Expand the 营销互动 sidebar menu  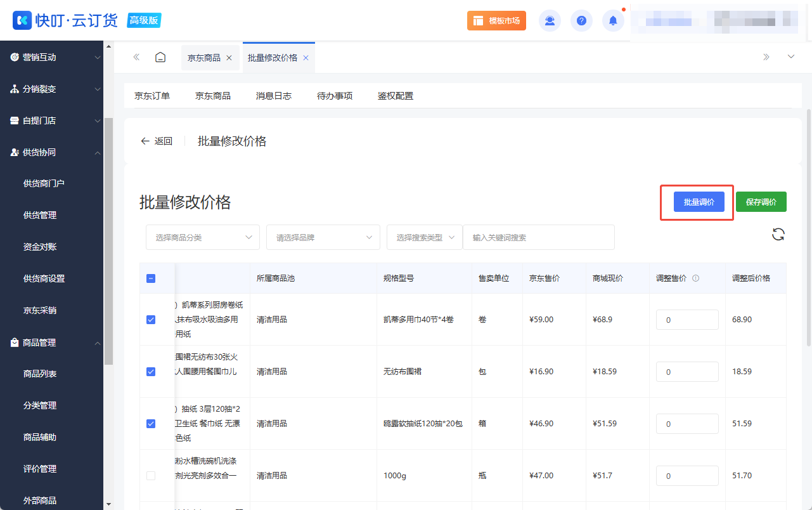click(98, 58)
